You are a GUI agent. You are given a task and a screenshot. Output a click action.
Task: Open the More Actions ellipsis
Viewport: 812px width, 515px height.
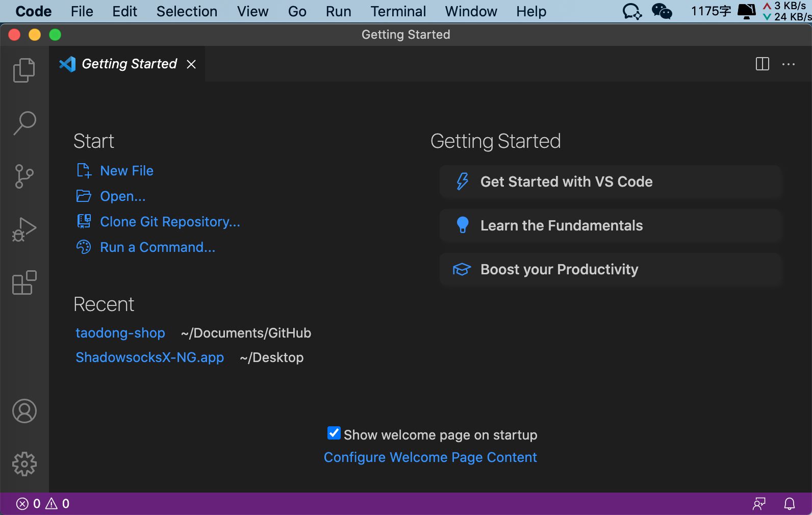coord(789,64)
